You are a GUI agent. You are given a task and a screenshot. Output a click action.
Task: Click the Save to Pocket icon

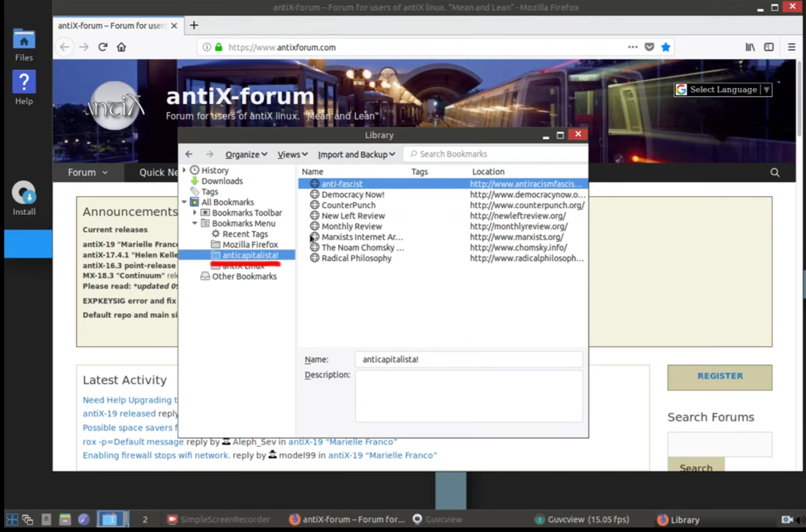649,47
